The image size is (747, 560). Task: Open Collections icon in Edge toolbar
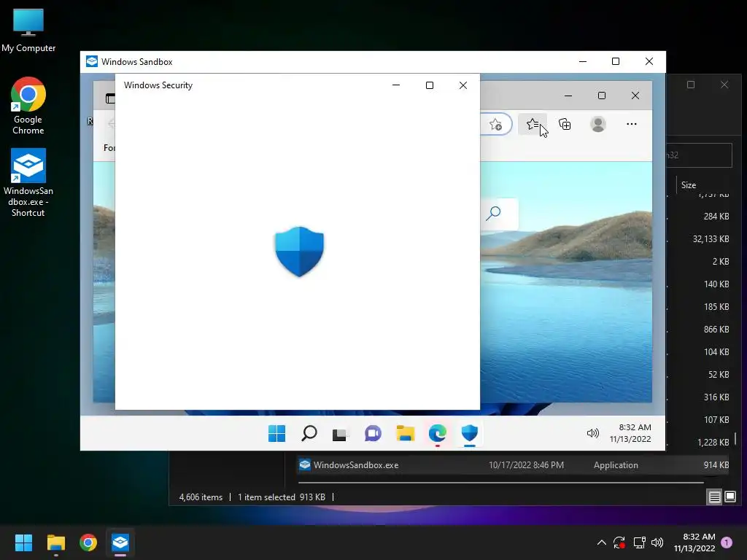click(x=565, y=124)
